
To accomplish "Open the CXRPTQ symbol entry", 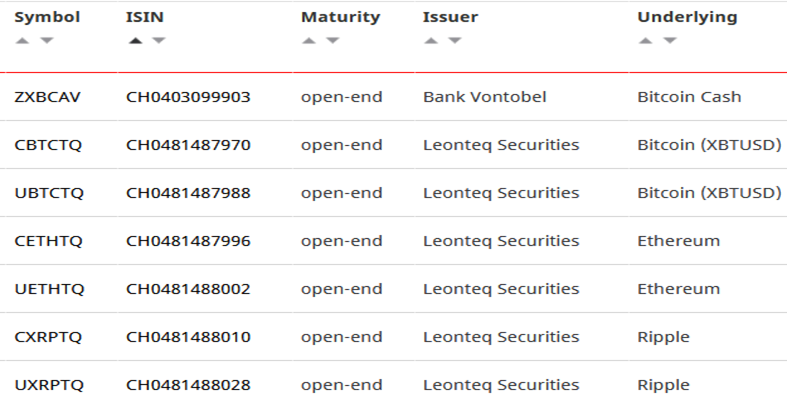I will click(x=49, y=337).
